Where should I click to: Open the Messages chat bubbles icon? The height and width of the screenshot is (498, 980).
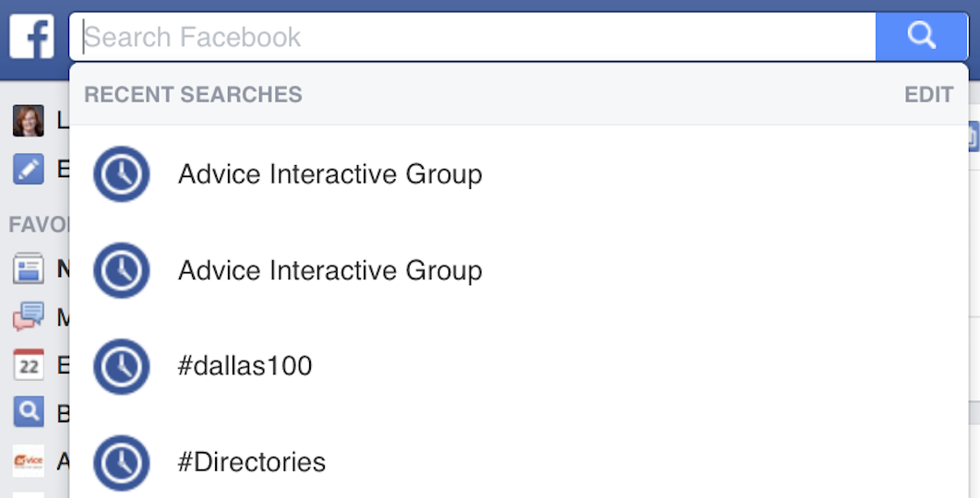(29, 317)
